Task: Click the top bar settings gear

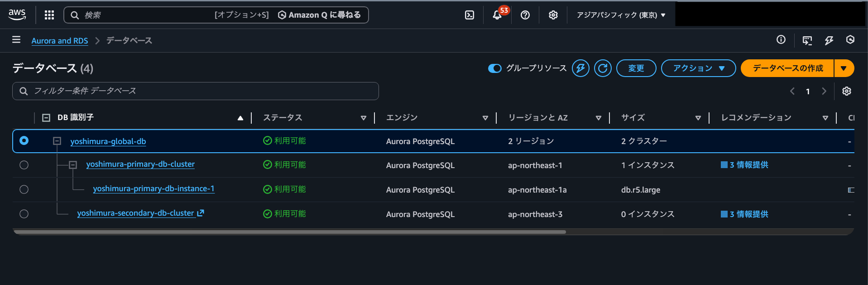Action: point(553,15)
